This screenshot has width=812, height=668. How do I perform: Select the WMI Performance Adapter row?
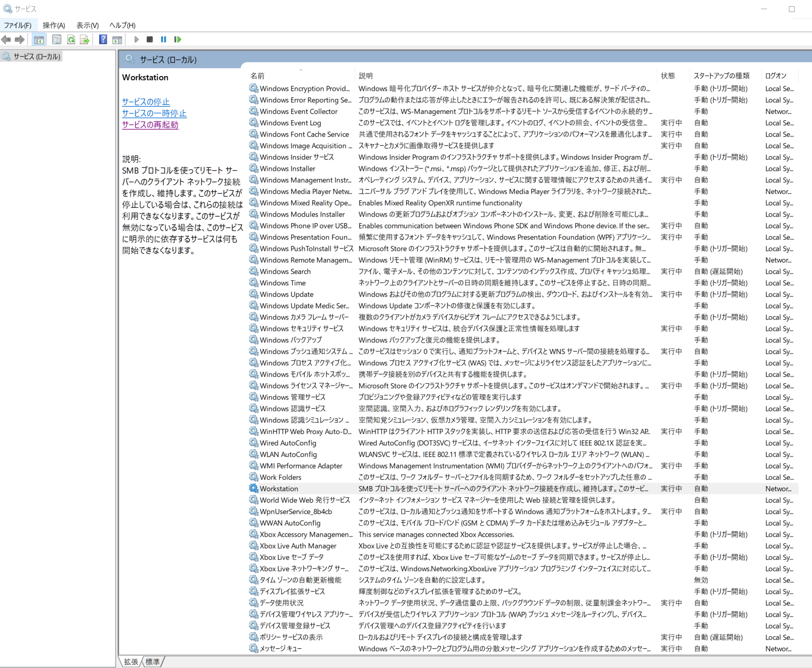(x=523, y=465)
